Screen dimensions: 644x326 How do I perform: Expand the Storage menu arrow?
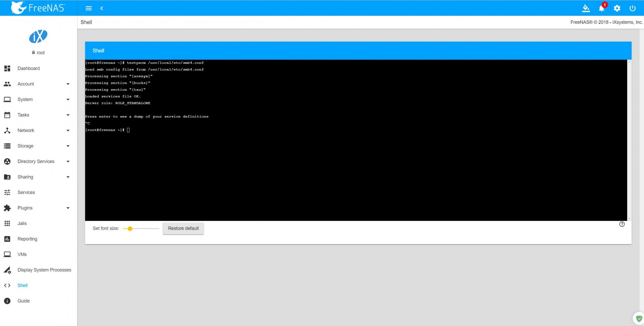(68, 146)
